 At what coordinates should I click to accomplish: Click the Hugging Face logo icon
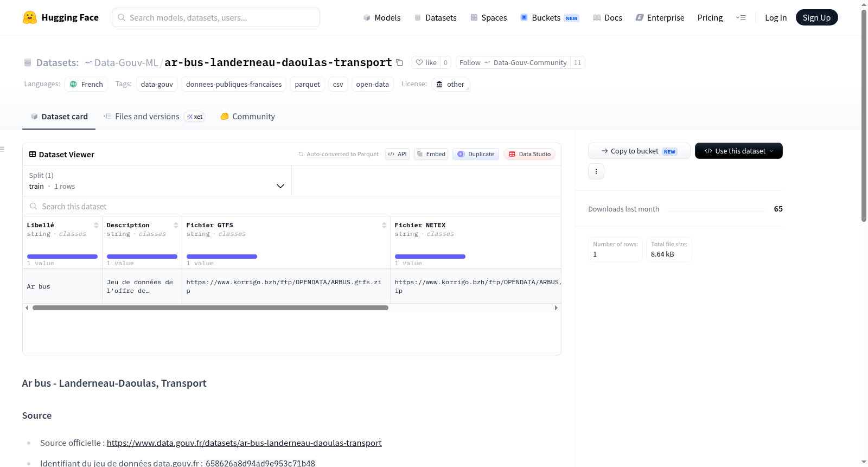pos(30,17)
